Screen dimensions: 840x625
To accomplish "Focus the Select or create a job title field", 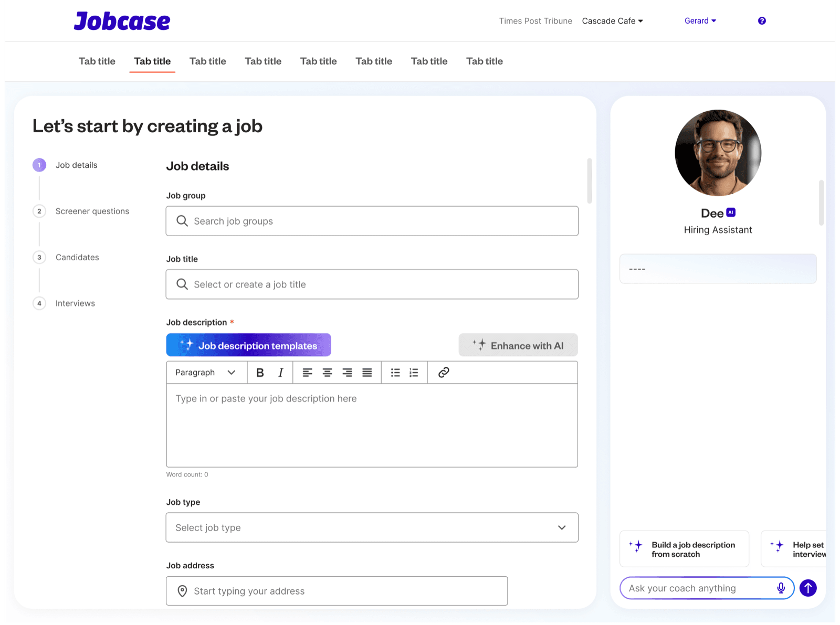I will [372, 284].
